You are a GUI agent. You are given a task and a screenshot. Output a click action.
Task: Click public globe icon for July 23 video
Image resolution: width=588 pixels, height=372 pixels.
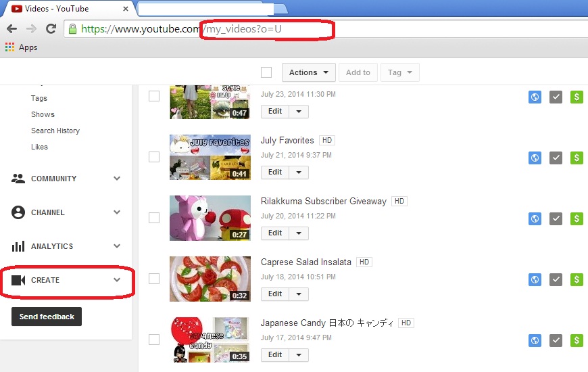[x=535, y=97]
